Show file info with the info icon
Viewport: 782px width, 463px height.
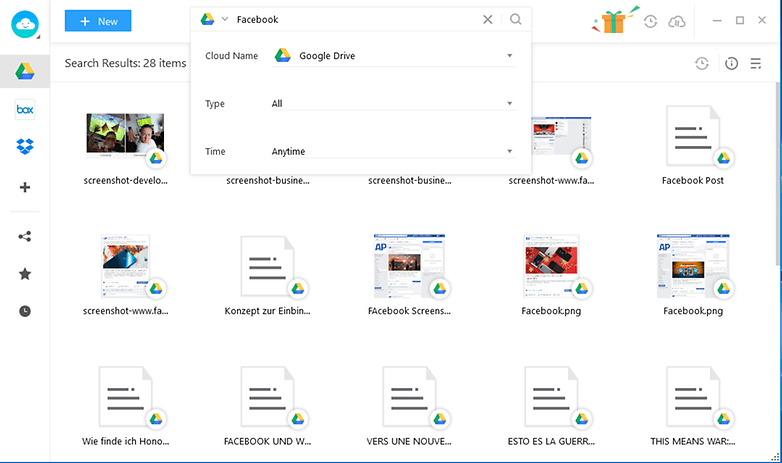[x=732, y=63]
